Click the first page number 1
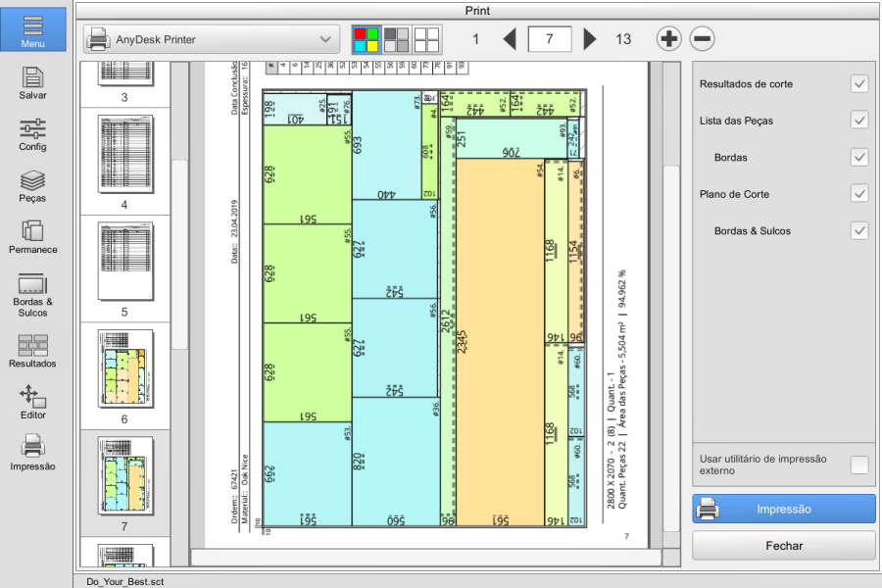Image resolution: width=882 pixels, height=588 pixels. click(475, 39)
